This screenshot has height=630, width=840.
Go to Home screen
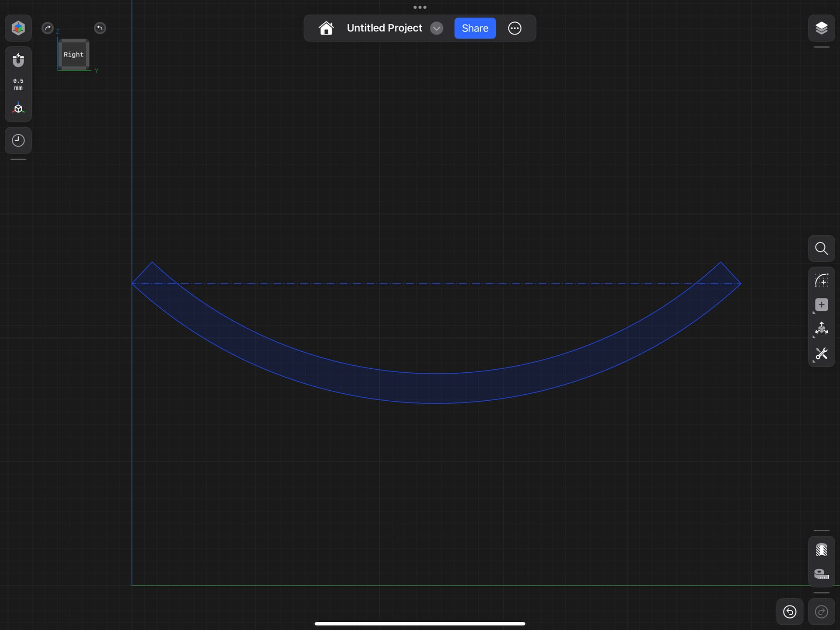(x=326, y=28)
